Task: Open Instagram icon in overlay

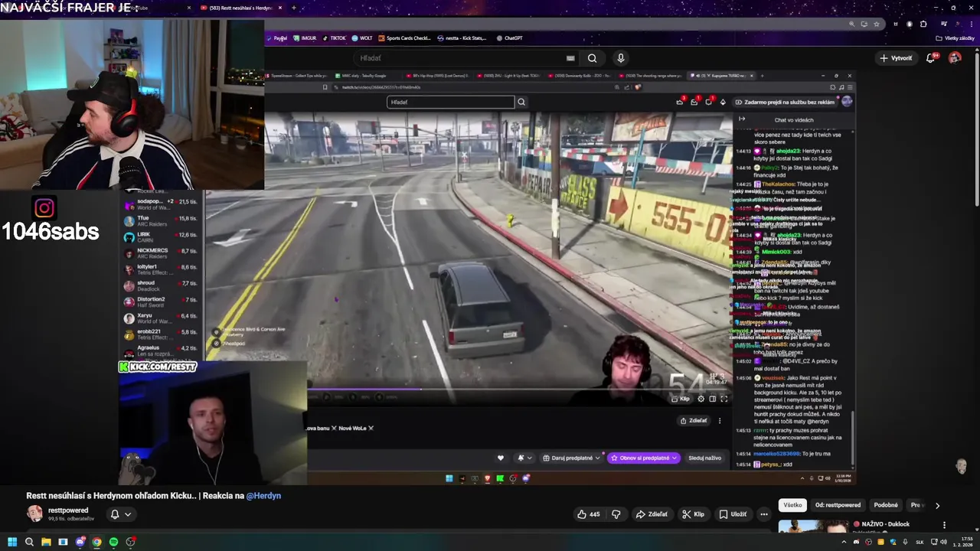Action: point(44,208)
